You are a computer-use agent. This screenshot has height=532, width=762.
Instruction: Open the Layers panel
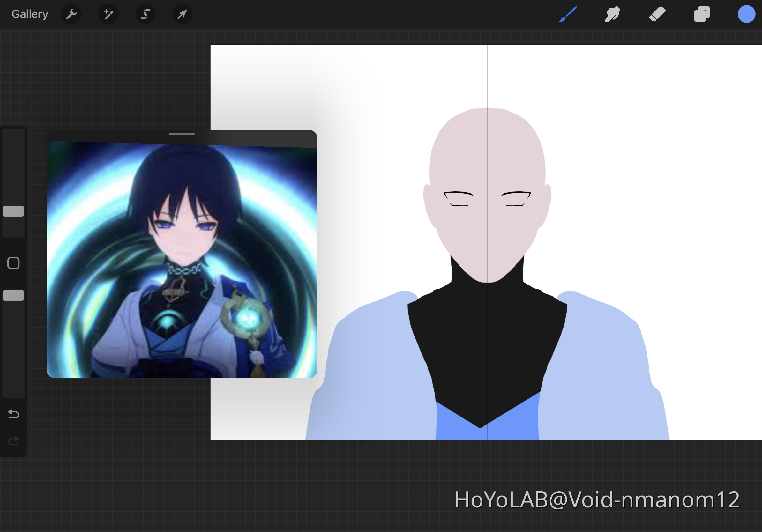702,14
